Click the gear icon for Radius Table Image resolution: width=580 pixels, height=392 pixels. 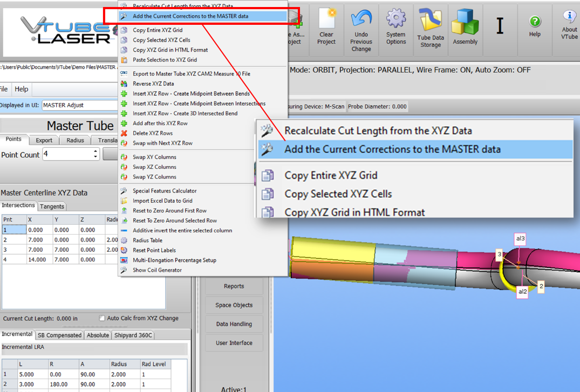(124, 240)
